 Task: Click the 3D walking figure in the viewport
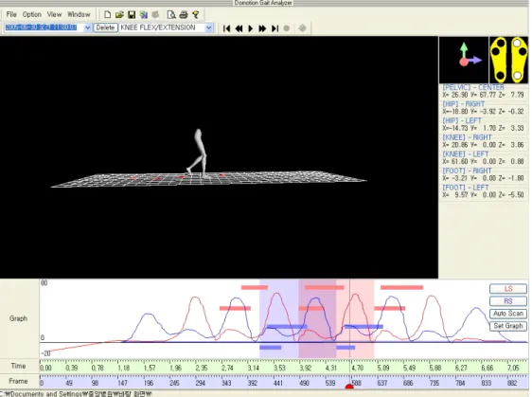click(x=198, y=153)
